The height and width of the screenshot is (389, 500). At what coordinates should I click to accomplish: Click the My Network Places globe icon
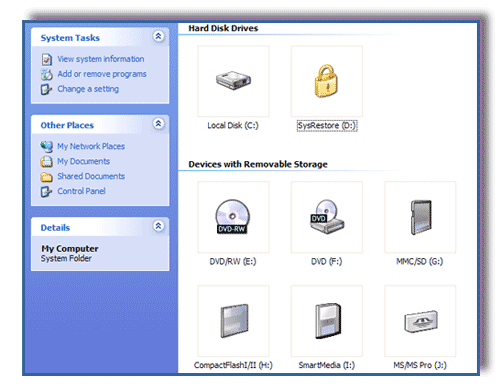(x=47, y=146)
